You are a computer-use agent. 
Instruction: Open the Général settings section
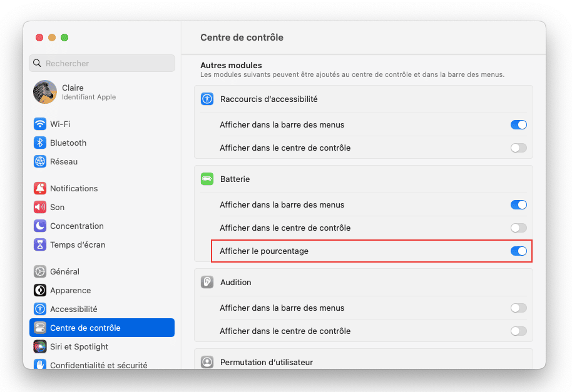(64, 271)
